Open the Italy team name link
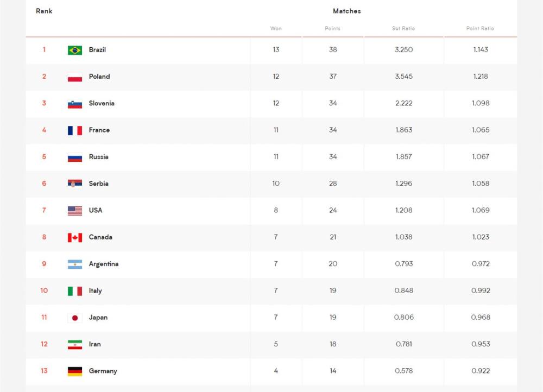Screen dimensions: 543x392 point(95,290)
